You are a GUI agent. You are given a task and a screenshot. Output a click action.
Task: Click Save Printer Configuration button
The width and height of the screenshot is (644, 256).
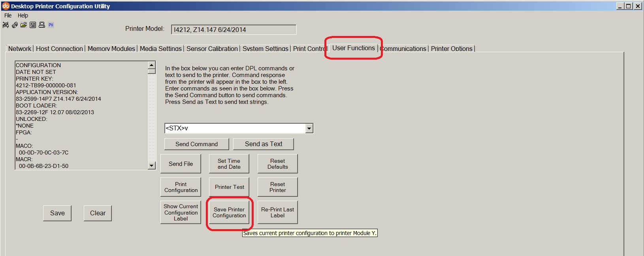pyautogui.click(x=229, y=213)
